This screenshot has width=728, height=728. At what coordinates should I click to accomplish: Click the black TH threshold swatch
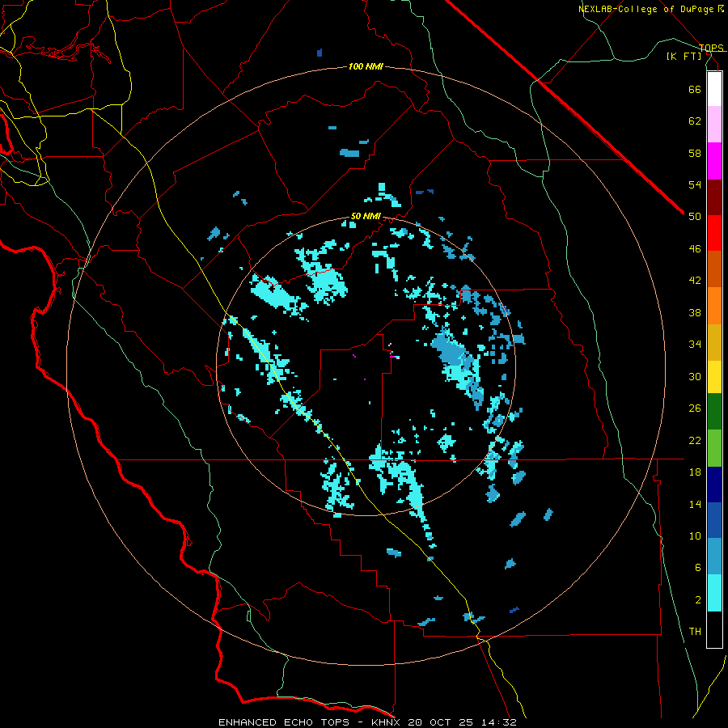[714, 629]
